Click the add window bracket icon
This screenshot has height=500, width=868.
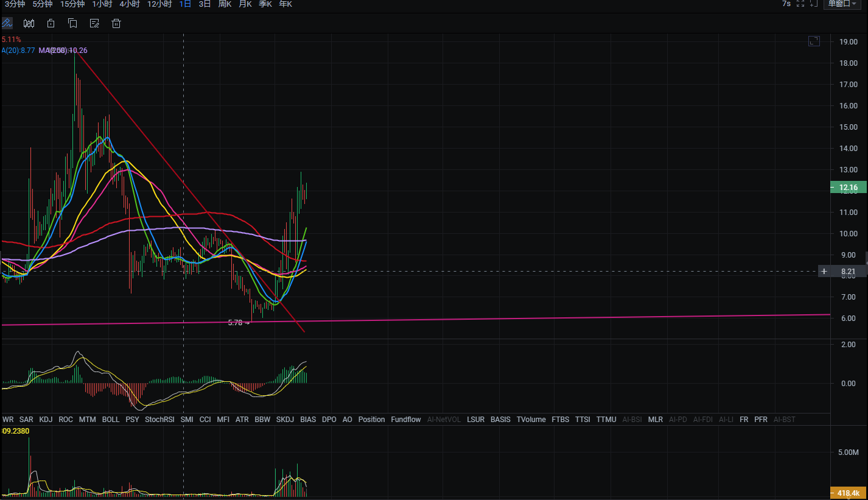coord(814,4)
